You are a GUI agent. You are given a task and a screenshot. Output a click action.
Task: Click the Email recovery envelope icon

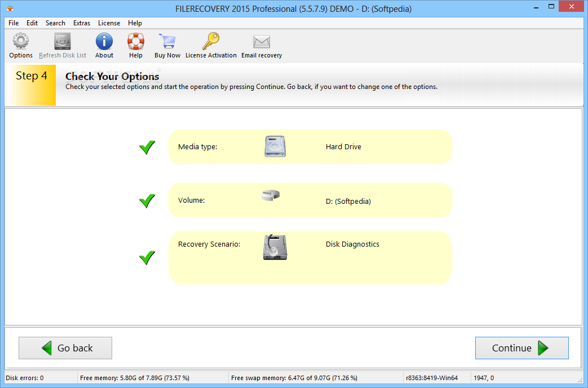coord(262,42)
